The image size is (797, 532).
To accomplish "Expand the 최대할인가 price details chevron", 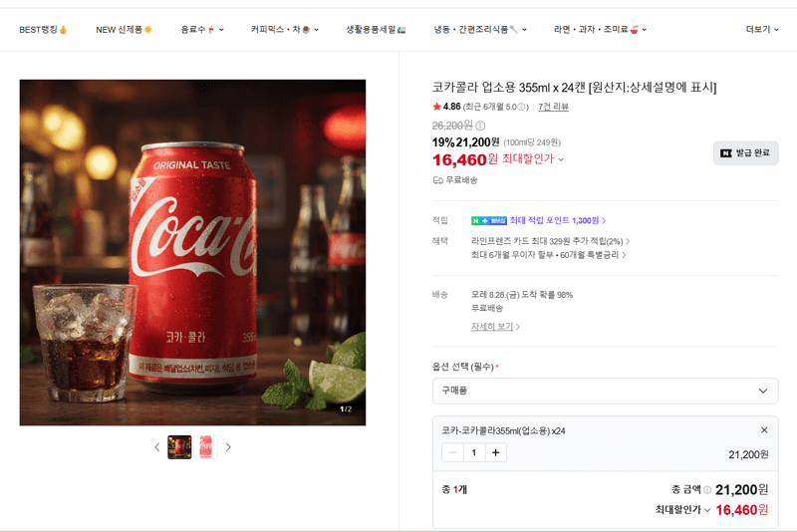I will point(561,159).
